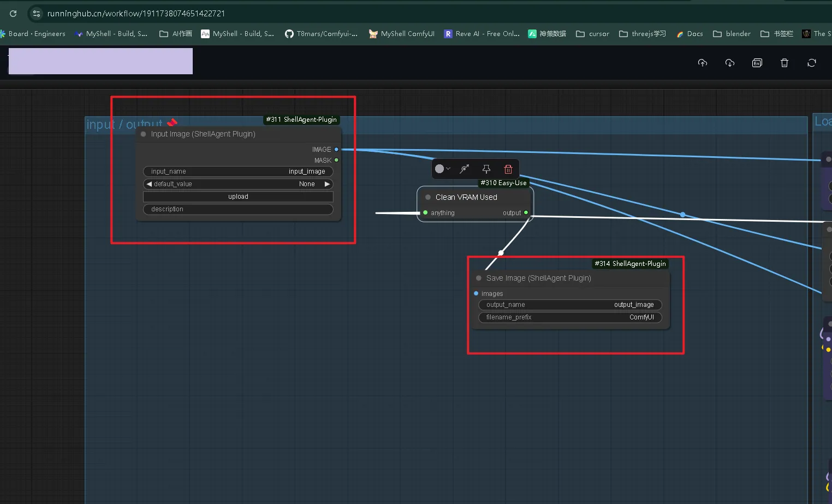Open the cursor bookmark folder
Screen dimensions: 832x504
tap(593, 34)
